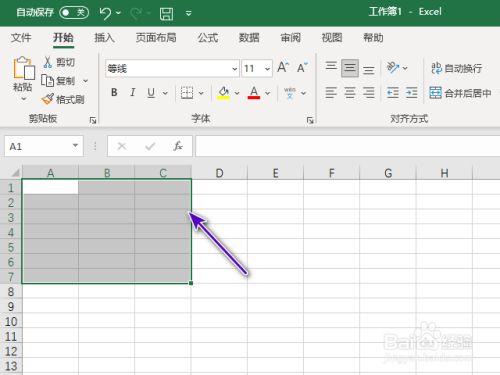Click the Bold formatting icon
This screenshot has width=500, height=375.
pos(114,92)
